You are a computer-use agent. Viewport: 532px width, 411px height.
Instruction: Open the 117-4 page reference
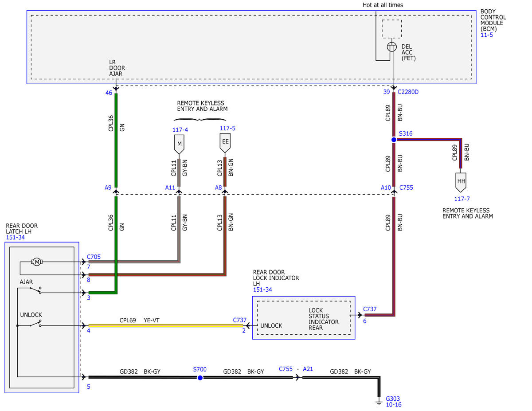pyautogui.click(x=180, y=129)
